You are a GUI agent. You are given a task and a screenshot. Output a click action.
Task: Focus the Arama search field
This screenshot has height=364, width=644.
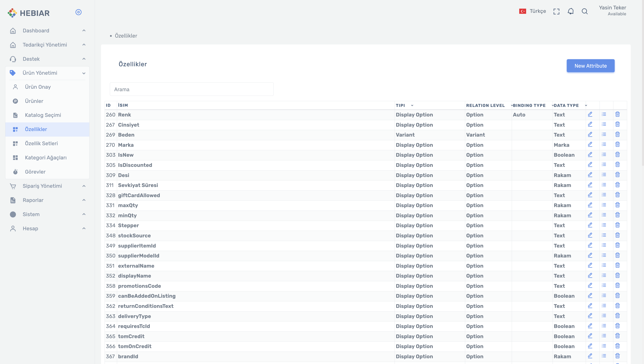click(x=192, y=89)
